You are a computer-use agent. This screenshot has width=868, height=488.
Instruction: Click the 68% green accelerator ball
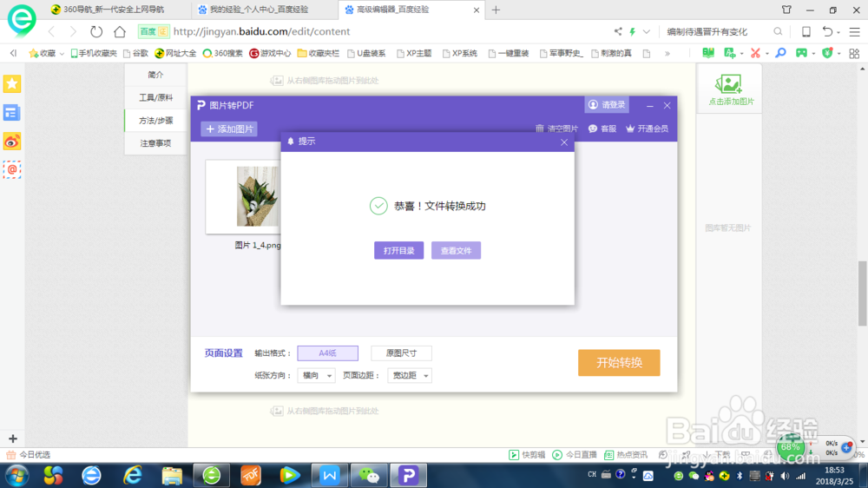pyautogui.click(x=791, y=447)
